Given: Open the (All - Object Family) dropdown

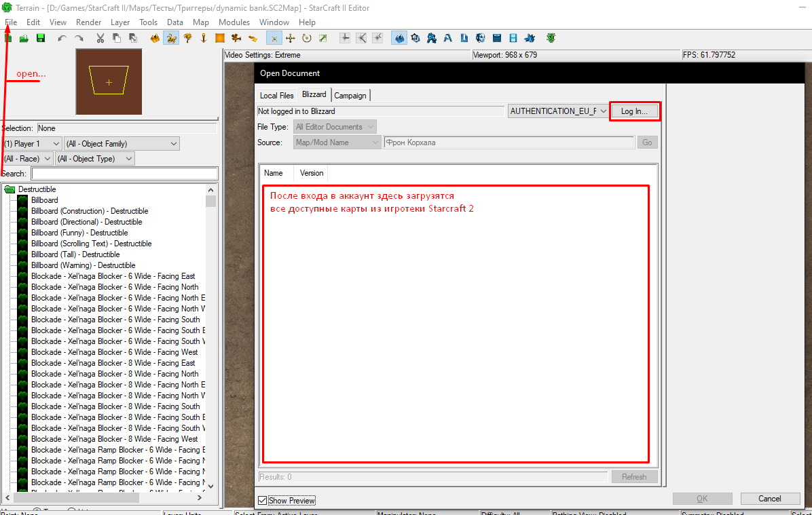Looking at the screenshot, I should [122, 144].
